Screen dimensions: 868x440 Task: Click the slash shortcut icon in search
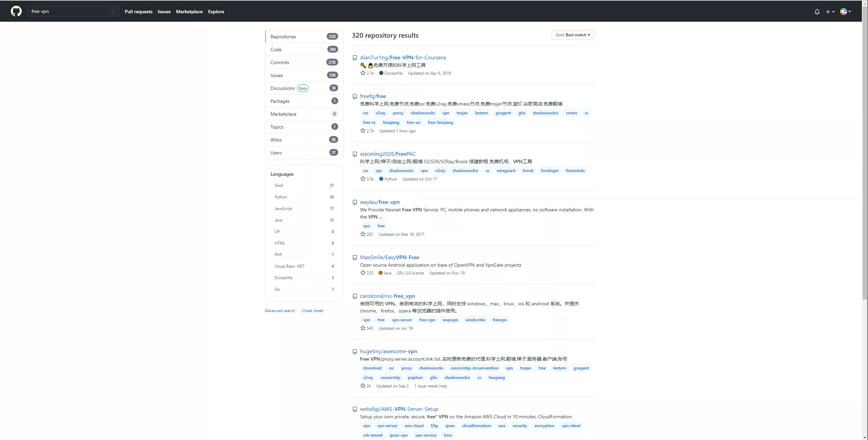(113, 11)
